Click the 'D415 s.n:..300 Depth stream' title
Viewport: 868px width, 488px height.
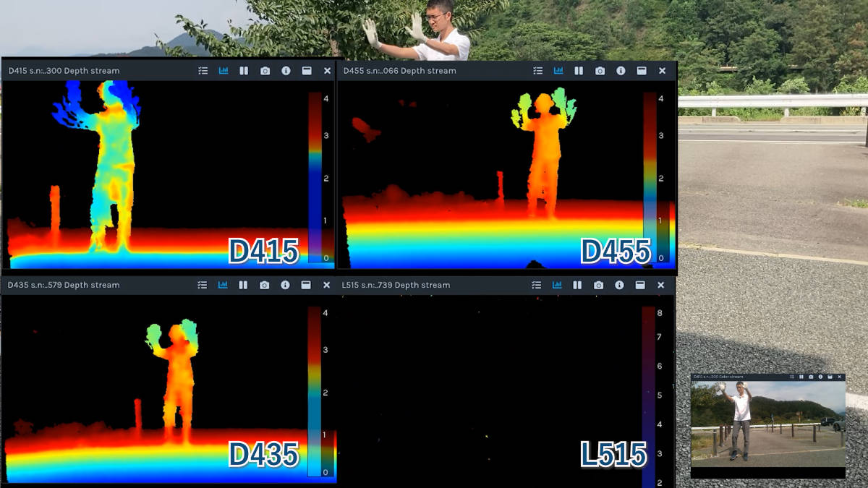64,71
